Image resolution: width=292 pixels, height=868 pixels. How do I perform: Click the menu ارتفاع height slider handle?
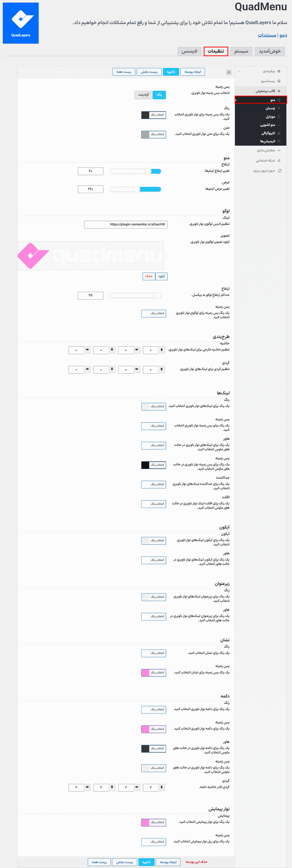click(148, 171)
